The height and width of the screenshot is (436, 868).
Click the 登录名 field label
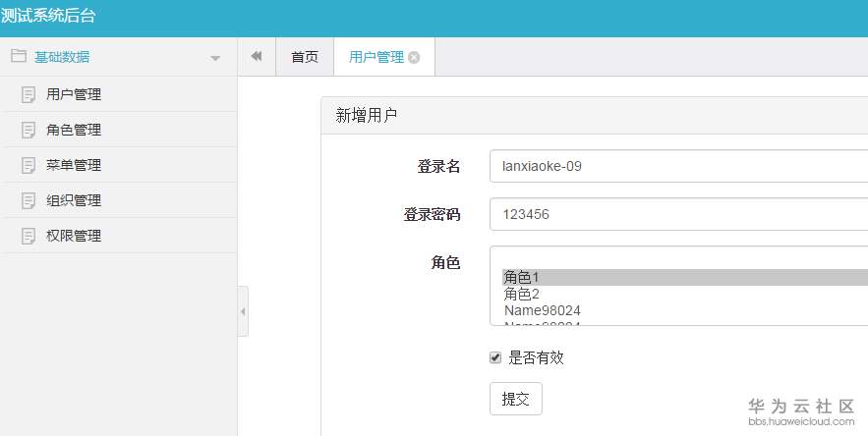(x=438, y=166)
